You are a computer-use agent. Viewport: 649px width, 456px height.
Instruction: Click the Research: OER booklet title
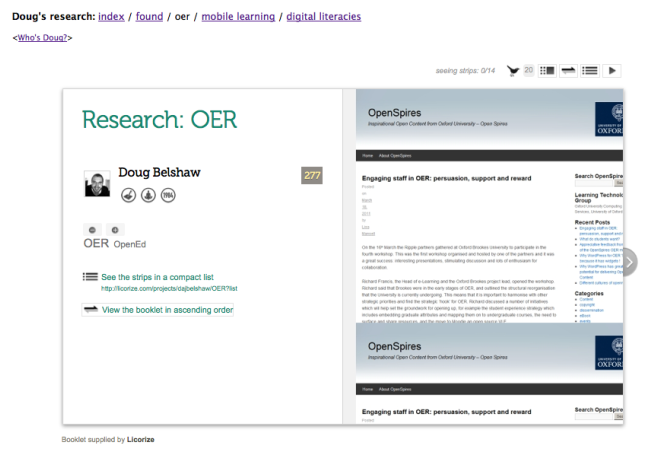(159, 120)
